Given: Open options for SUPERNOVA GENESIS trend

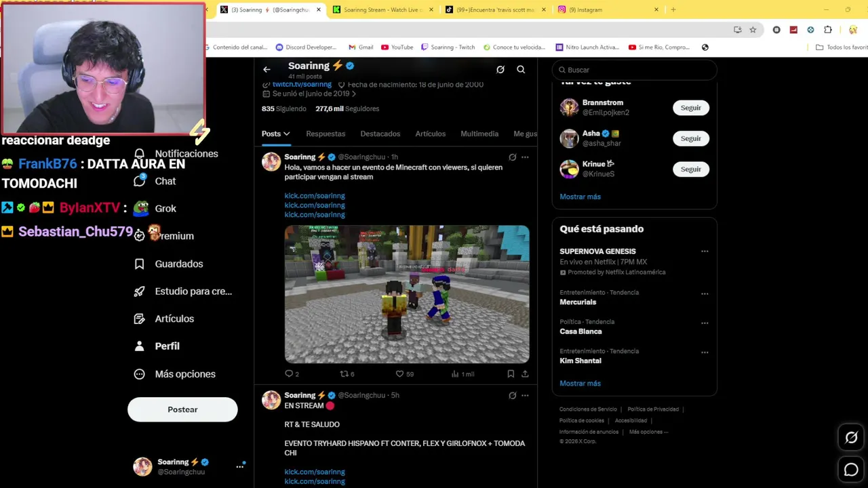Looking at the screenshot, I should 705,251.
